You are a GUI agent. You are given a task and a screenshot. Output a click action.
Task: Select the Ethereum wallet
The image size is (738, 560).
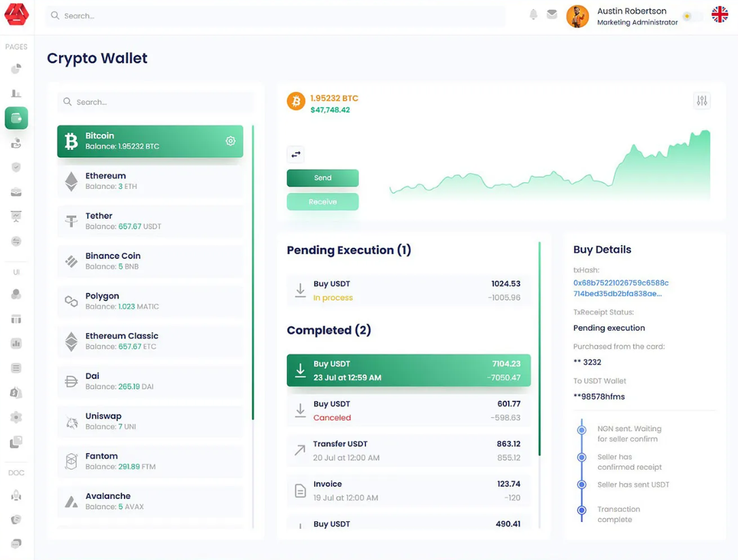click(x=150, y=181)
